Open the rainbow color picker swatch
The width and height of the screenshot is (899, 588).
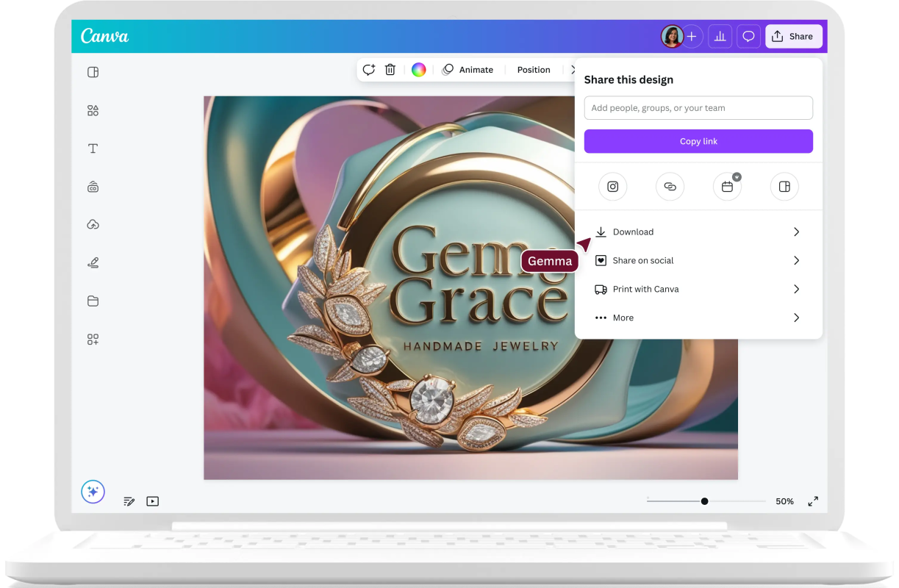pos(418,70)
